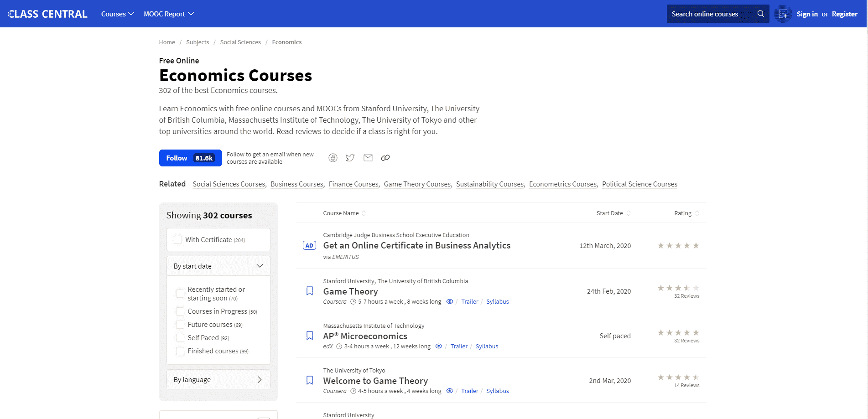Open Welcome to Game Theory course title
Viewport: 868px width, 419px height.
(375, 381)
